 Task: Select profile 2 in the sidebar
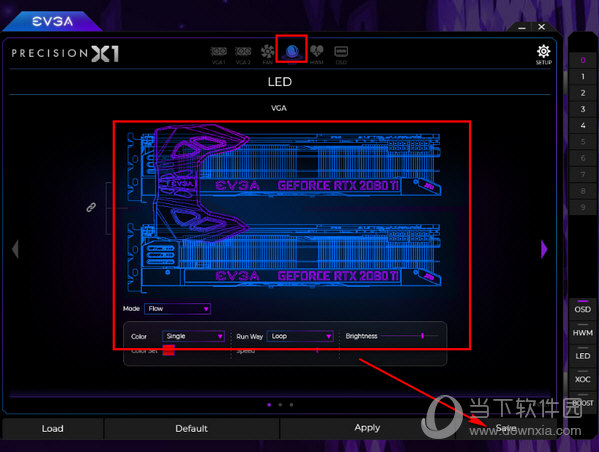point(583,93)
